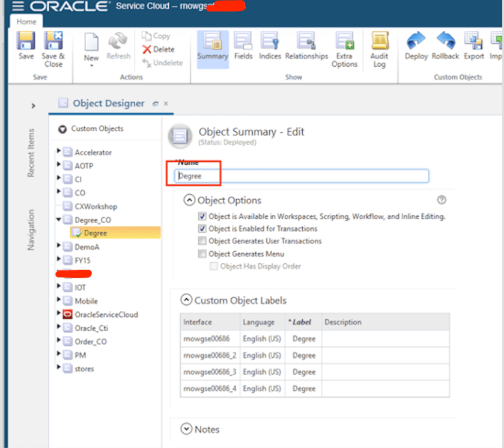Switch to the Object Designer tab
Screen dimensions: 504x448
click(x=108, y=103)
